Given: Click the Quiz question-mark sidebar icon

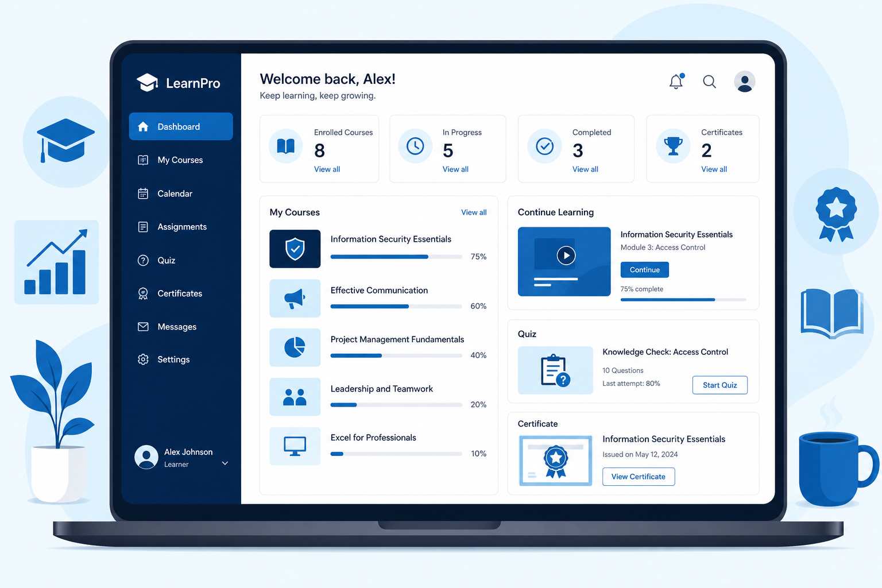Looking at the screenshot, I should pos(144,260).
